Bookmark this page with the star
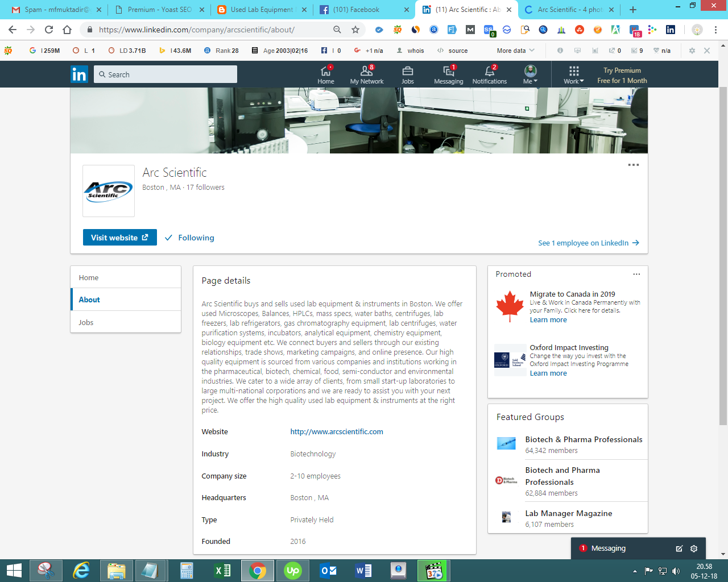The image size is (728, 582). click(x=355, y=30)
